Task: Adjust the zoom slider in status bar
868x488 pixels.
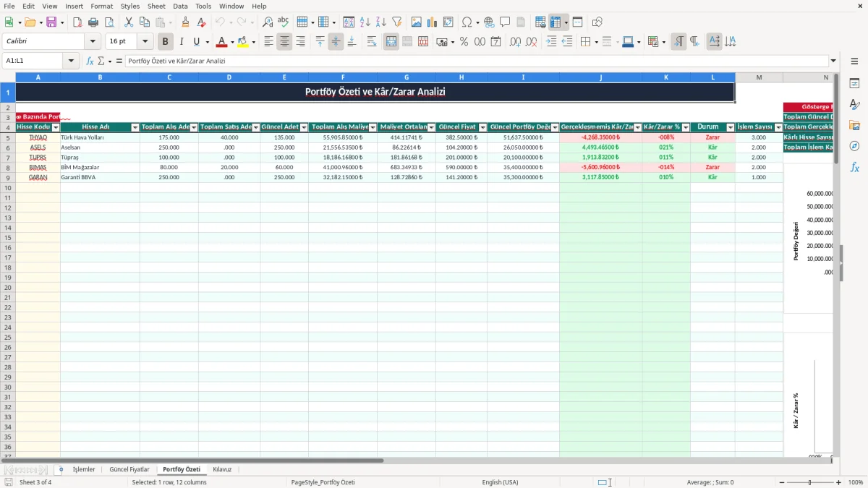Action: point(809,482)
